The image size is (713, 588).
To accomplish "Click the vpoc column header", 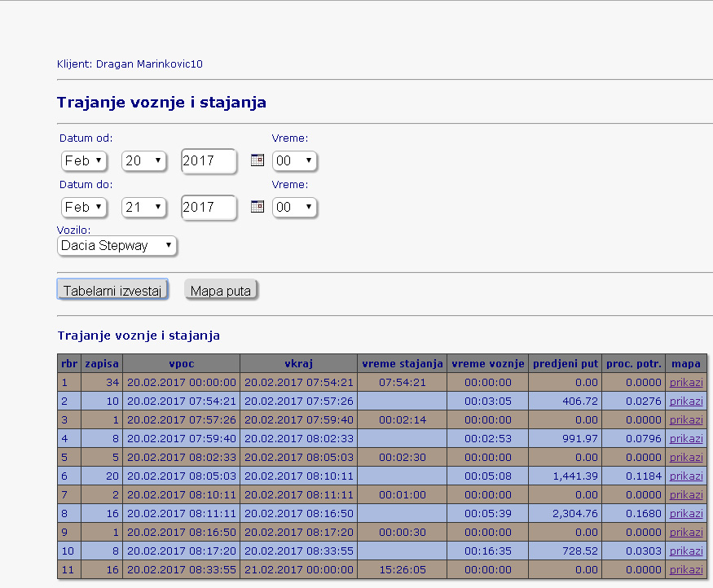I will pyautogui.click(x=182, y=363).
